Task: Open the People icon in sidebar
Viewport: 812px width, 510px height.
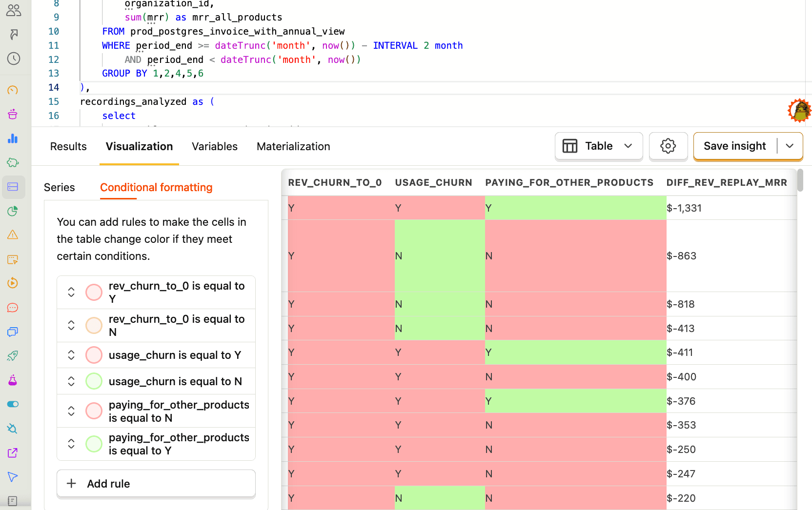Action: coord(13,10)
